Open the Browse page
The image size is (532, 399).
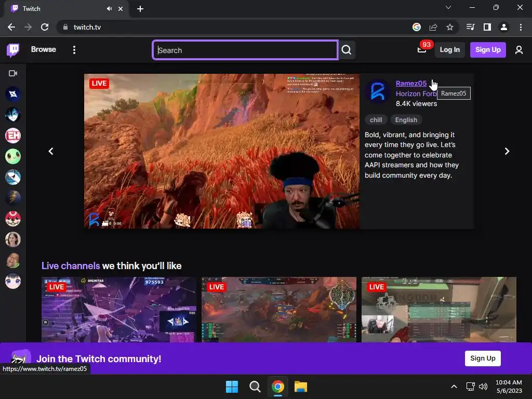click(44, 49)
